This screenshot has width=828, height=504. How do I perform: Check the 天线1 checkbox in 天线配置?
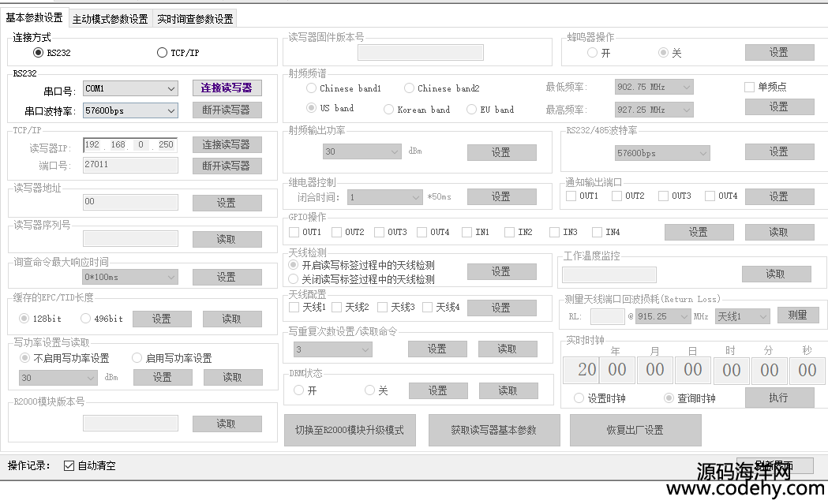(x=294, y=307)
